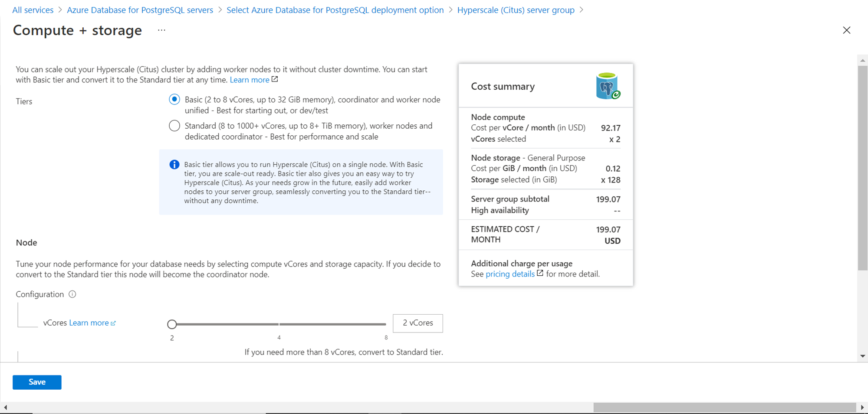Viewport: 868px width, 414px height.
Task: Click the Save button
Action: tap(37, 382)
